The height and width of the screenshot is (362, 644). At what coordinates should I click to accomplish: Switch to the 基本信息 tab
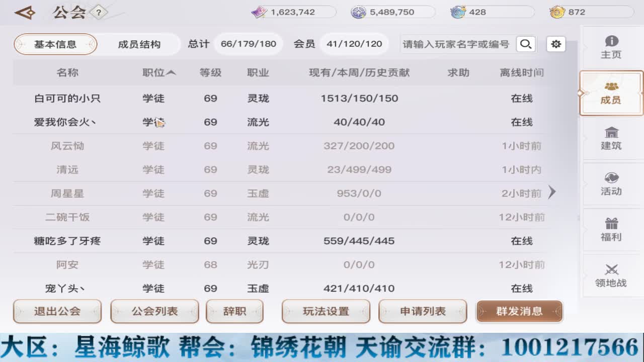54,44
